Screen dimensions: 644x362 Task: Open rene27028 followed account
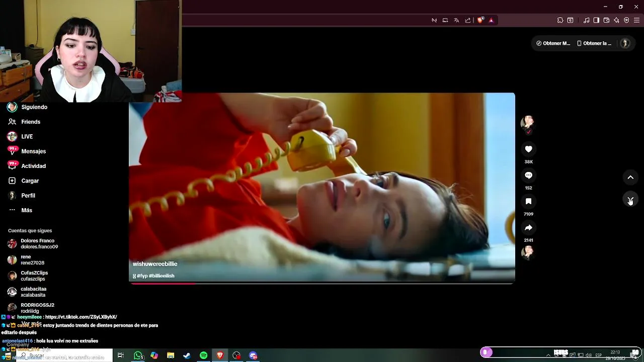click(x=26, y=260)
